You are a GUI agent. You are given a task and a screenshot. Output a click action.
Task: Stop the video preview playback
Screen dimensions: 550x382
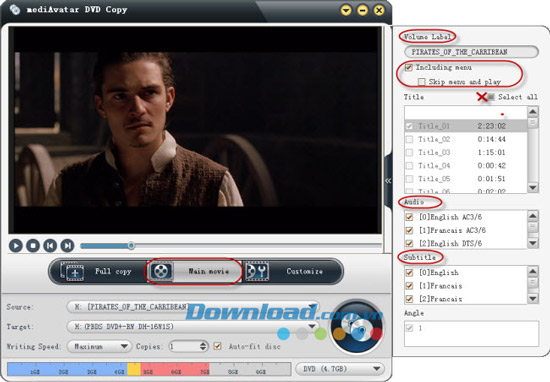(x=33, y=246)
